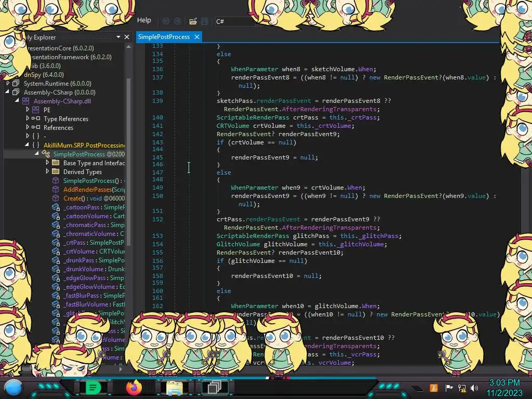
Task: Click the PE node icon
Action: pyautogui.click(x=36, y=110)
